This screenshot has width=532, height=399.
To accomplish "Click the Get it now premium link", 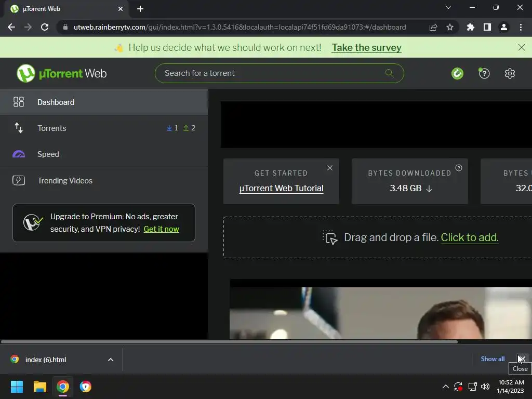I will point(161,229).
